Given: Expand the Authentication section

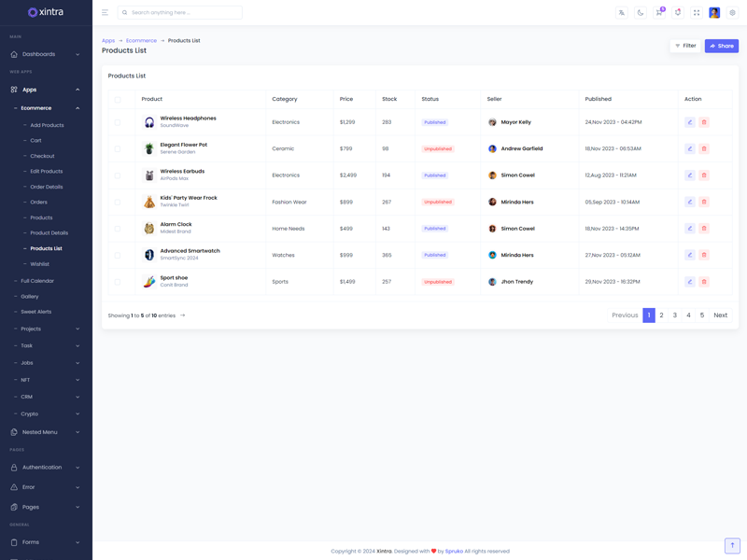Looking at the screenshot, I should coord(46,468).
